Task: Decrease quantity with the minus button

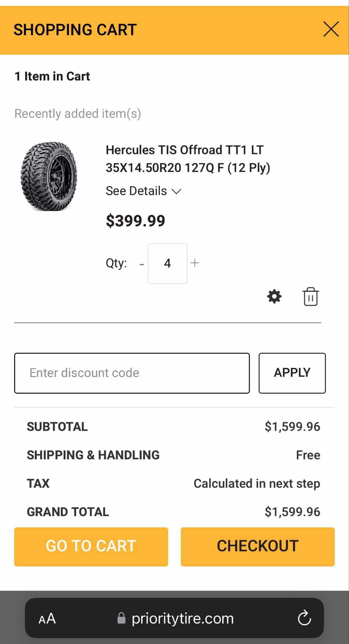Action: click(x=142, y=264)
